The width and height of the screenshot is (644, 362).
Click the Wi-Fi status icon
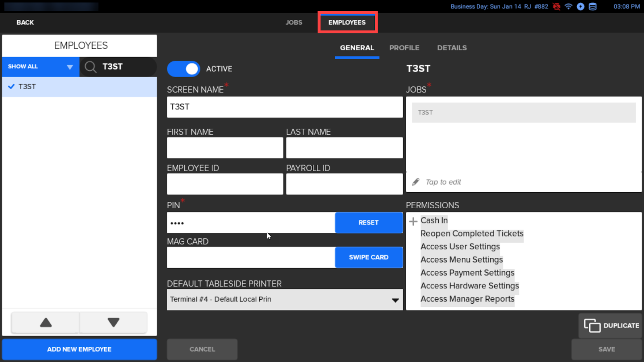568,6
